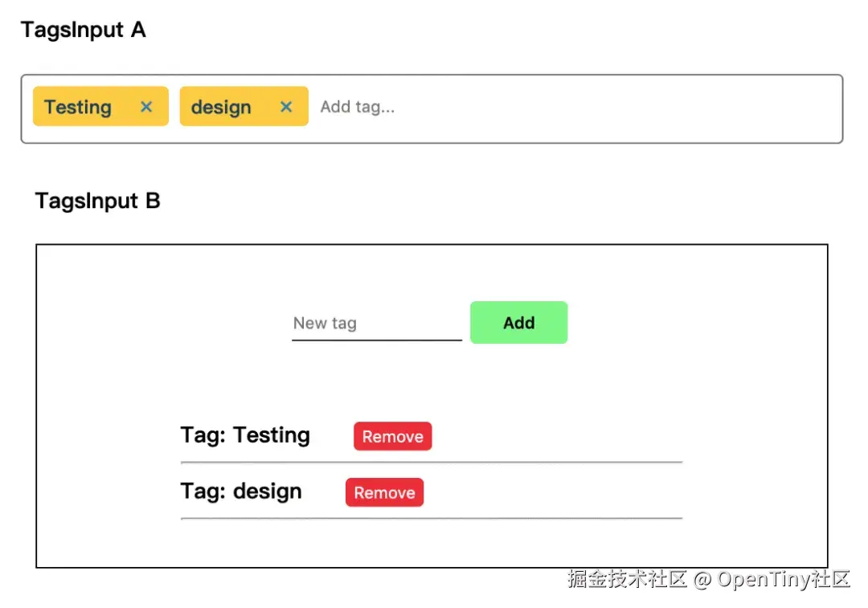Click the 'TagsInput A' heading

[84, 31]
